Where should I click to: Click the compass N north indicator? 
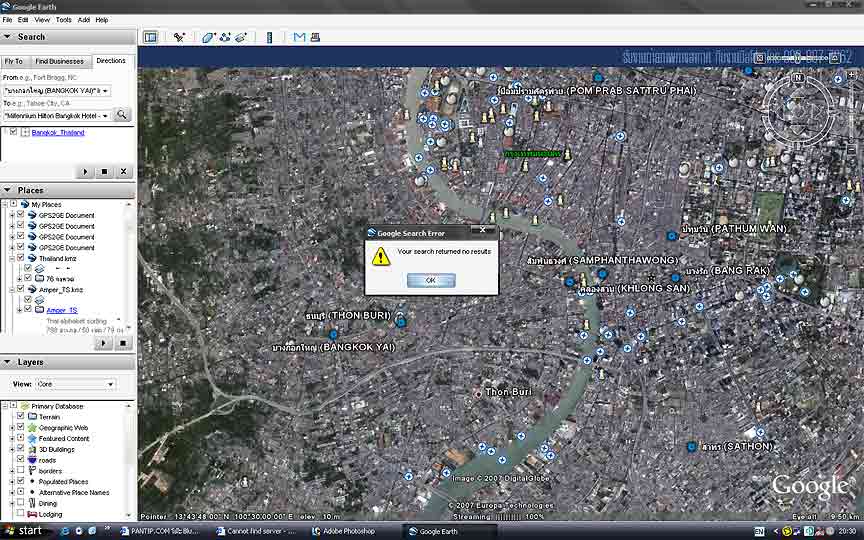pos(797,78)
